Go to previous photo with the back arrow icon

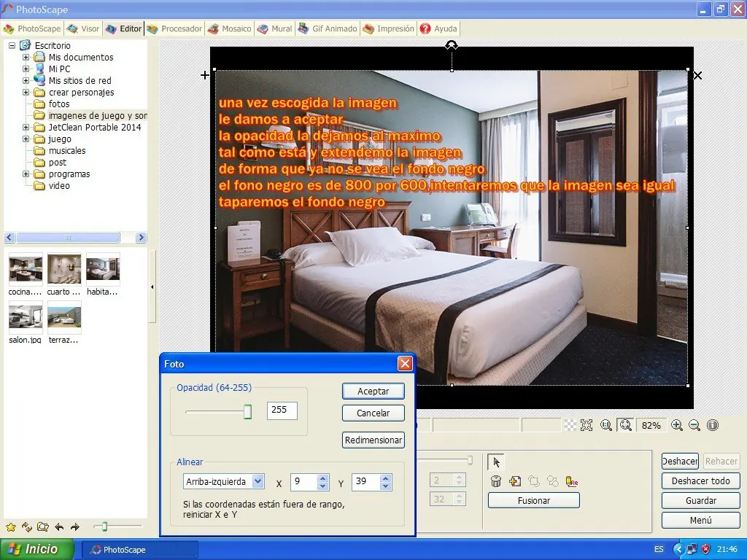click(59, 526)
